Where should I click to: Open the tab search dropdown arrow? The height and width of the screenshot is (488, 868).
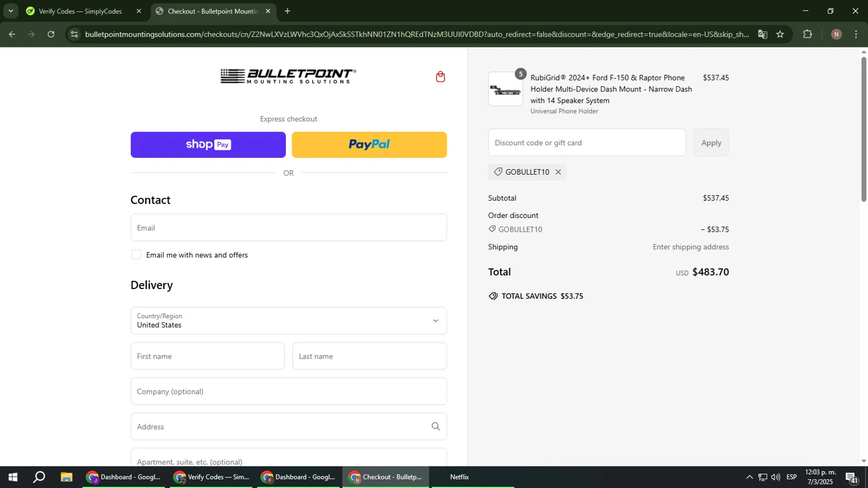(10, 11)
